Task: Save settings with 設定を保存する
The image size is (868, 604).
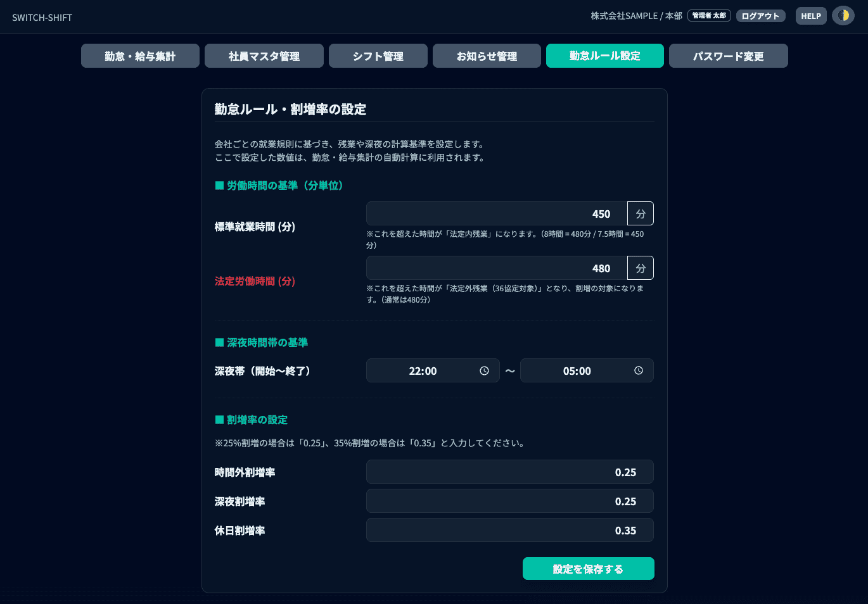Action: pos(588,569)
